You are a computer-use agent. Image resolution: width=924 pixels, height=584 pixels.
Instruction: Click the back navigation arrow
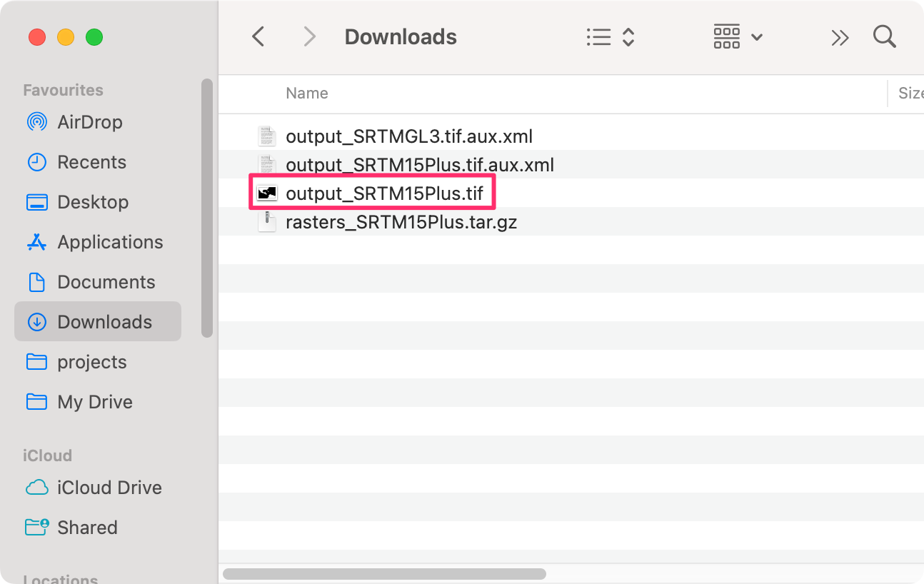pyautogui.click(x=258, y=36)
